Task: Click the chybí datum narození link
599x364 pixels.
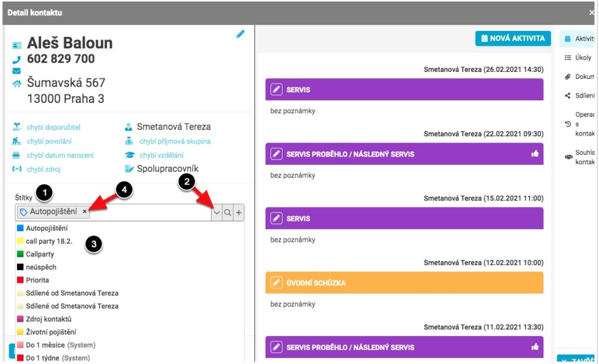Action: [60, 155]
